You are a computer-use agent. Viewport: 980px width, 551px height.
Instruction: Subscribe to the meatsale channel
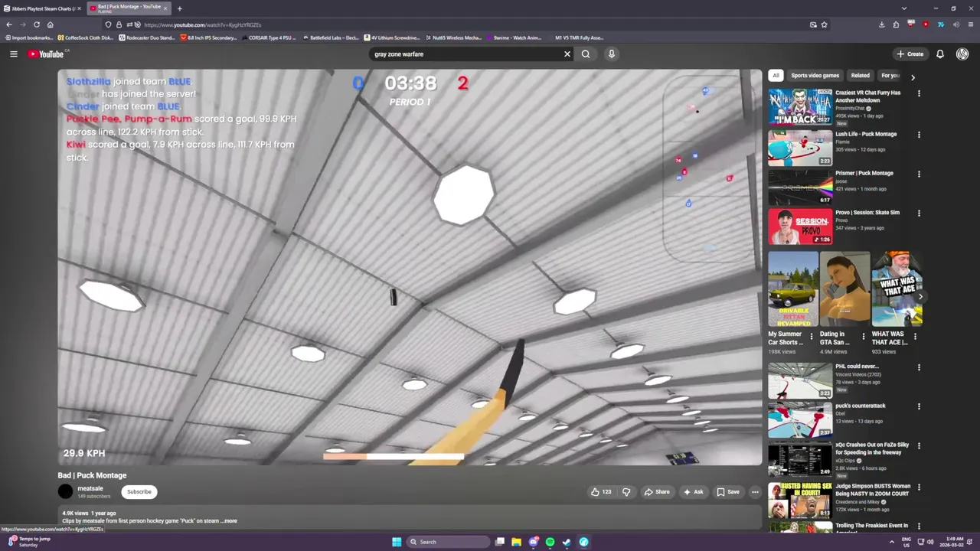tap(139, 492)
